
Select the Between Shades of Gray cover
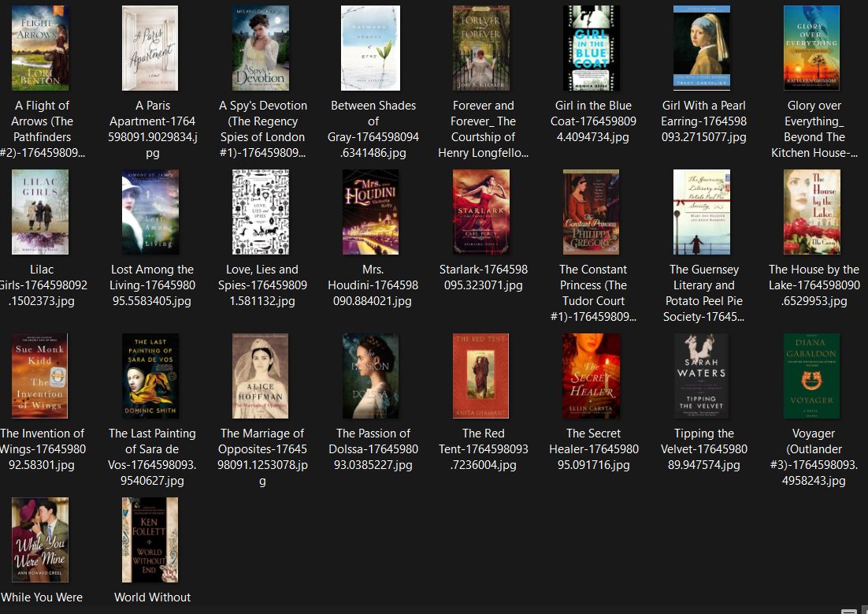click(x=371, y=48)
